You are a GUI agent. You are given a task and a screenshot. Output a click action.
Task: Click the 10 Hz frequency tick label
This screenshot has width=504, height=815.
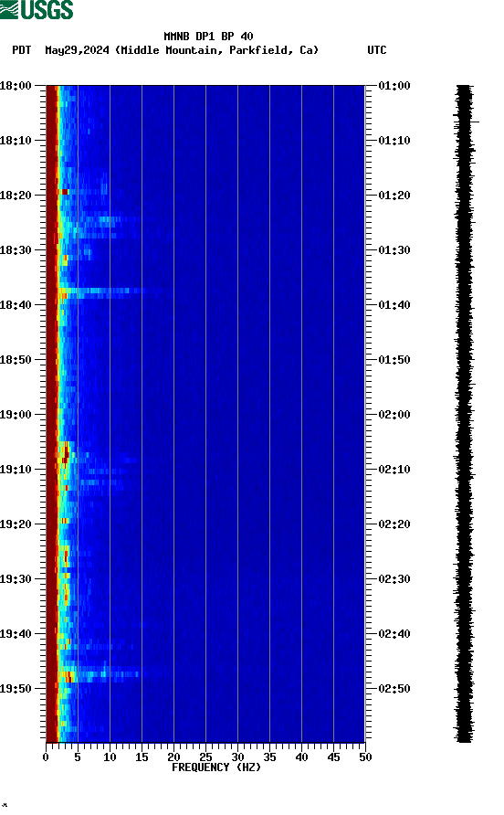click(x=110, y=757)
